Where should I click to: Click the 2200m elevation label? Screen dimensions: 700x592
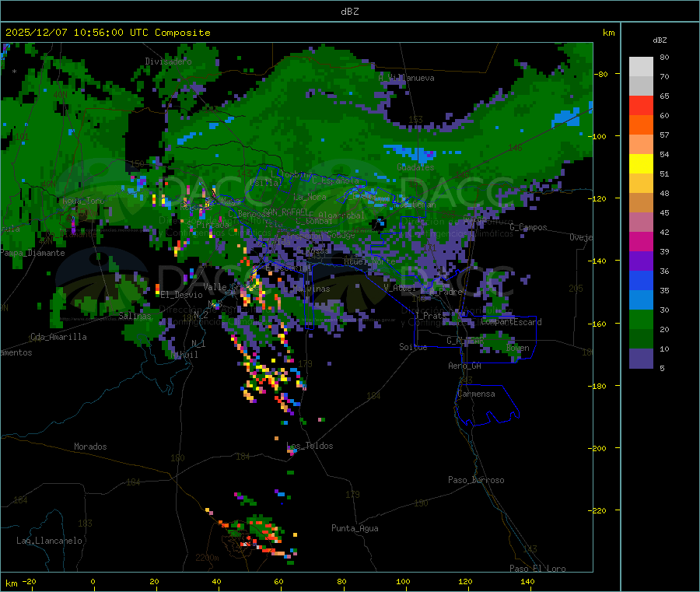point(207,558)
